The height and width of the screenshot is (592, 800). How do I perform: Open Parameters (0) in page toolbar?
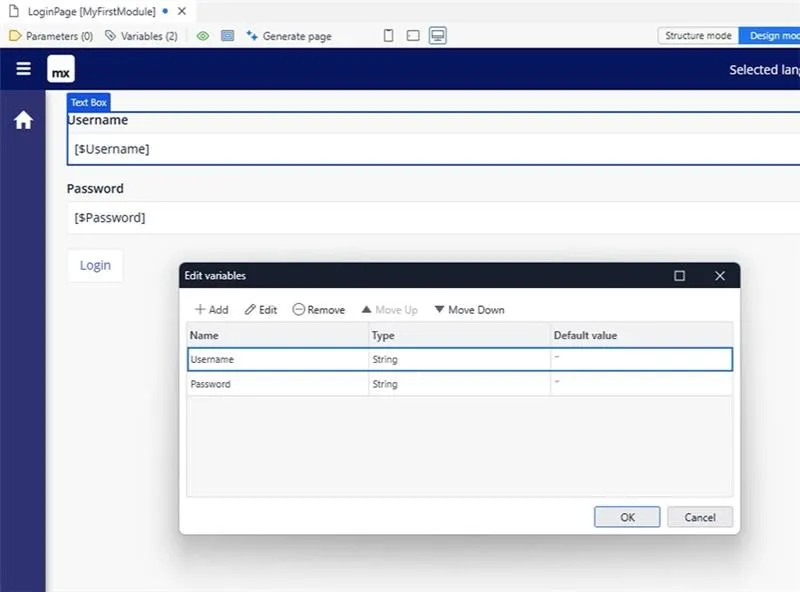click(51, 36)
